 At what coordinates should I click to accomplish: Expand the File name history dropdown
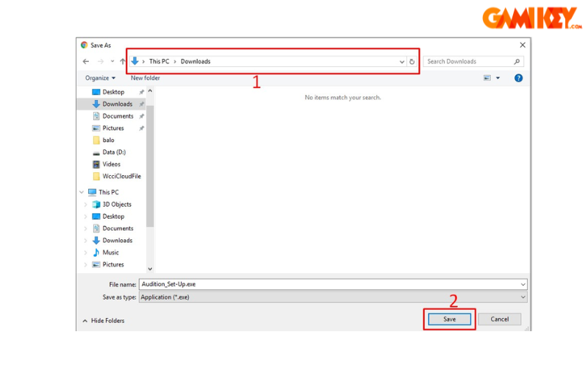[x=523, y=284]
